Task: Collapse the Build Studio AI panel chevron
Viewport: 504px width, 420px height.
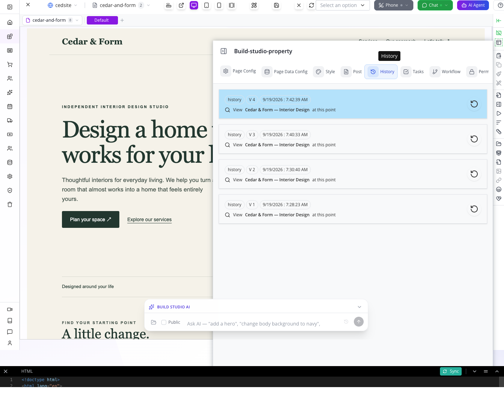Action: click(359, 307)
